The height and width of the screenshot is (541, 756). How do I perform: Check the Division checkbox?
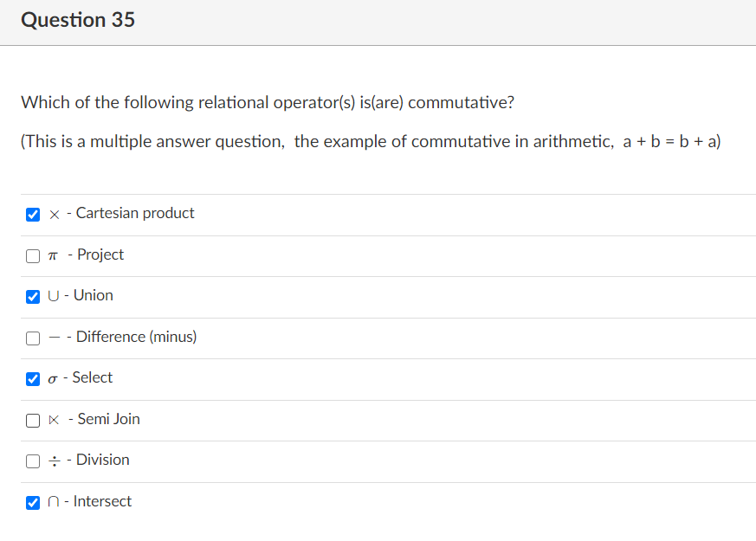click(x=33, y=461)
